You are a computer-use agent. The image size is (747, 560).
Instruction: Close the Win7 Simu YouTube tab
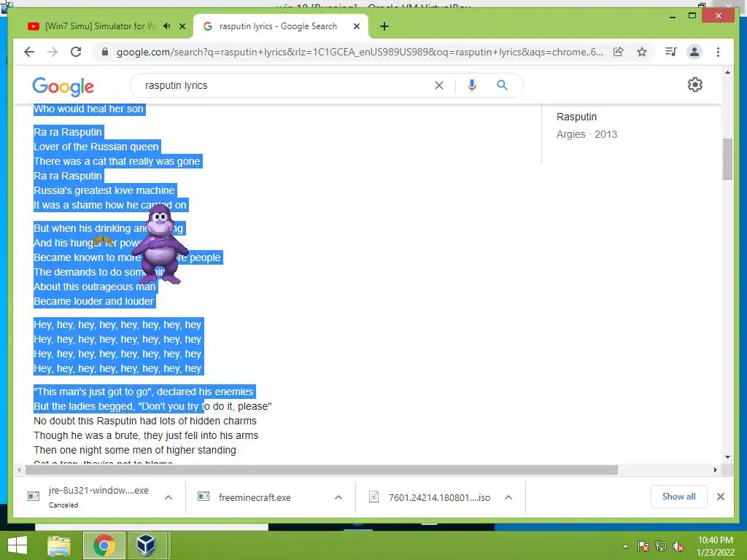pos(182,26)
